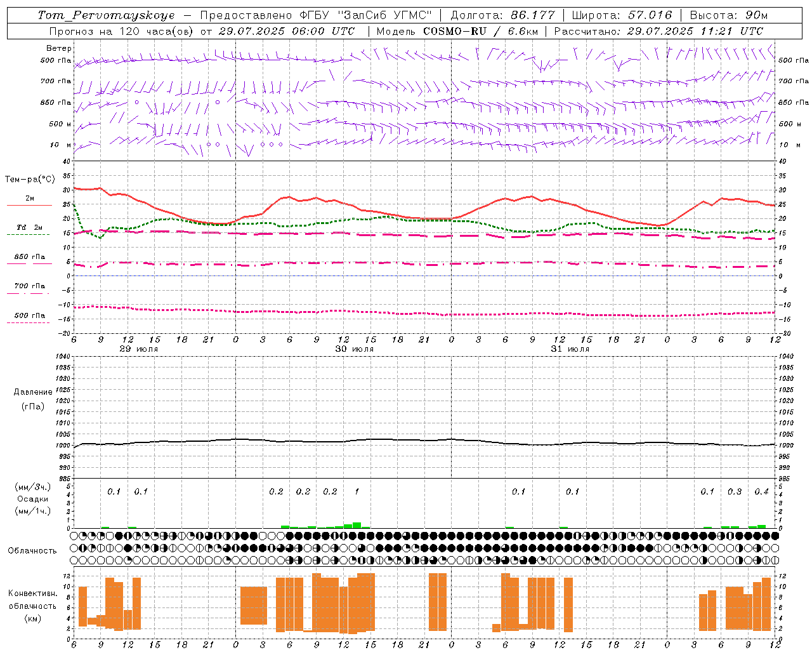Click the precipitation value 1 on 30 июля
This screenshot has width=812, height=650.
tap(357, 492)
